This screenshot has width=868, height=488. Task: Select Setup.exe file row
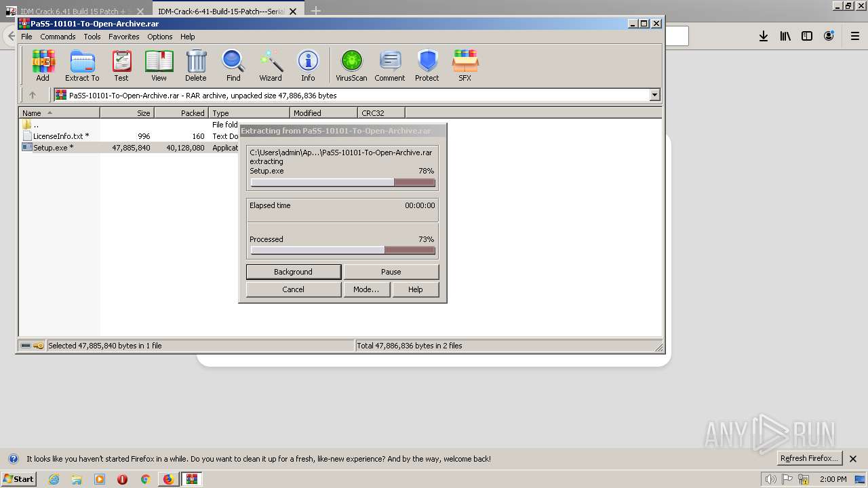pos(129,148)
